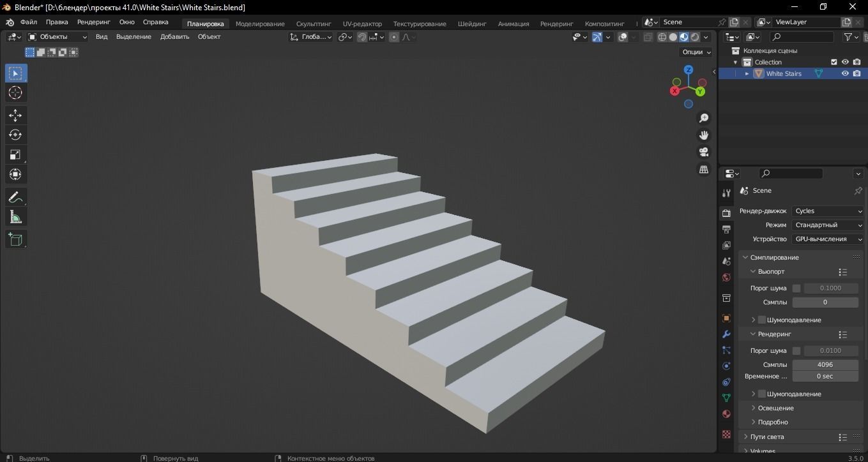This screenshot has height=462, width=868.
Task: Open the Texture properties checker tab
Action: (726, 435)
